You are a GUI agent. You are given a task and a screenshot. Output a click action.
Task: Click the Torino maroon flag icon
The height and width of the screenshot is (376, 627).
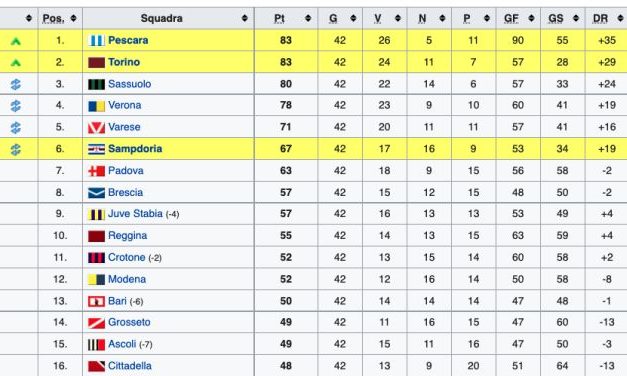(96, 62)
